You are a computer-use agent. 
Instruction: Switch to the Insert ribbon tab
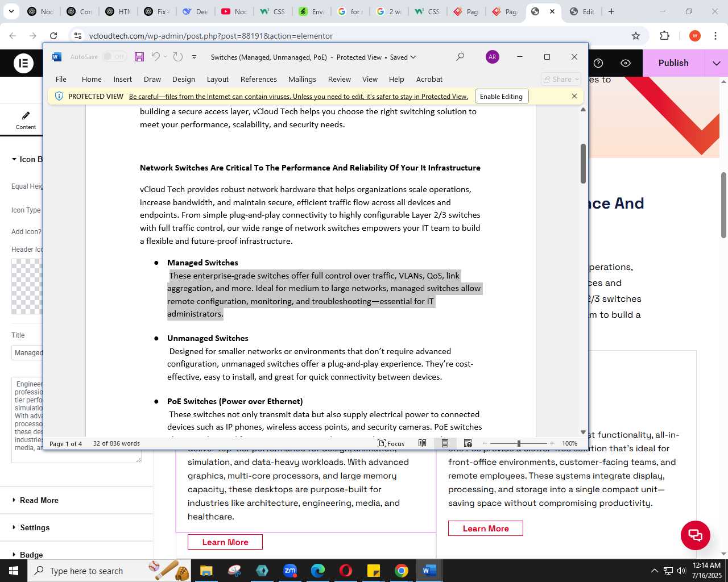pyautogui.click(x=122, y=79)
